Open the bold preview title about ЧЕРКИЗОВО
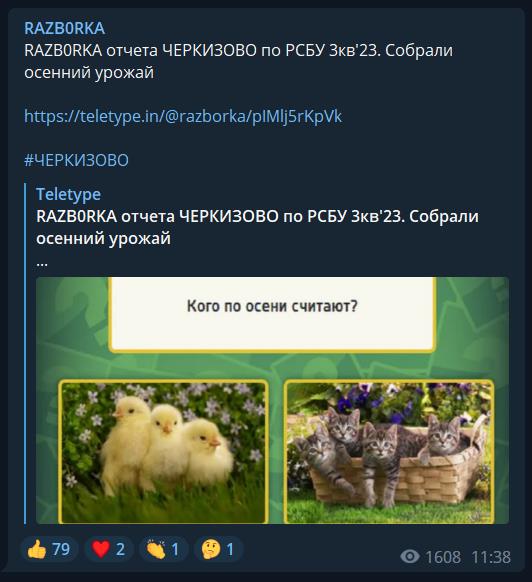Screen dimensions: 532x582 coord(258,227)
